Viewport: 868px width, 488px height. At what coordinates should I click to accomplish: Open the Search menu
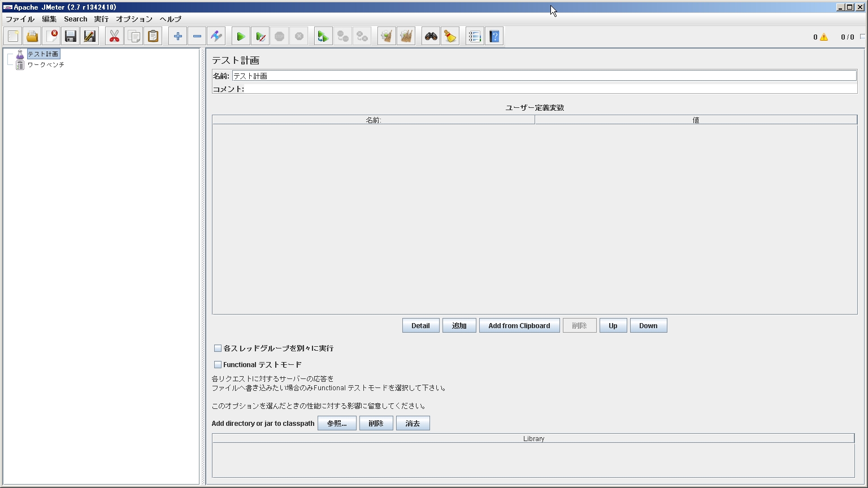point(75,19)
